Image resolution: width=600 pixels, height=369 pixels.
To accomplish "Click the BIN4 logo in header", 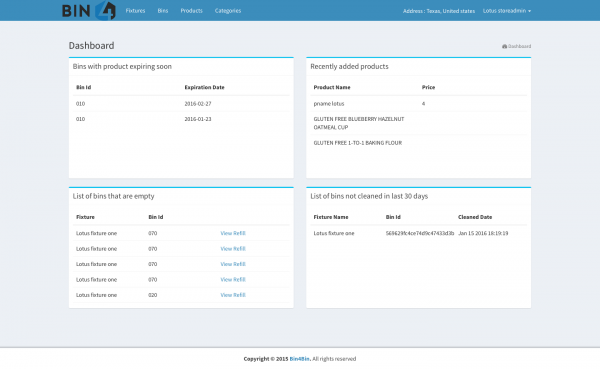I will pyautogui.click(x=88, y=10).
